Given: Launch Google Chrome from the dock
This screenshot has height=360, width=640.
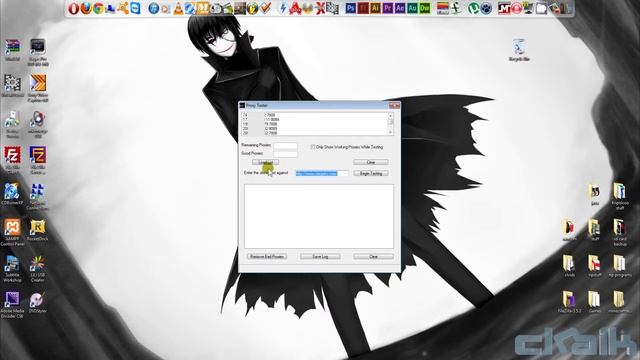Looking at the screenshot, I should pos(98,8).
